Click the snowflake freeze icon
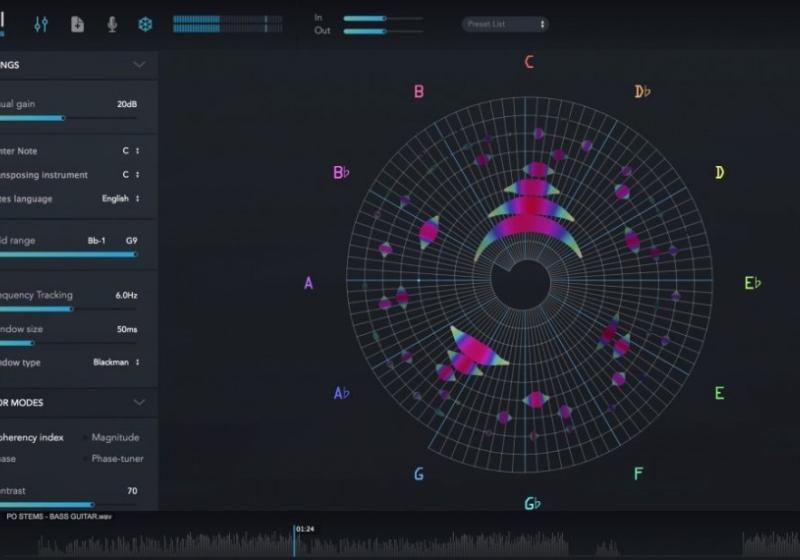The image size is (800, 560). (145, 24)
